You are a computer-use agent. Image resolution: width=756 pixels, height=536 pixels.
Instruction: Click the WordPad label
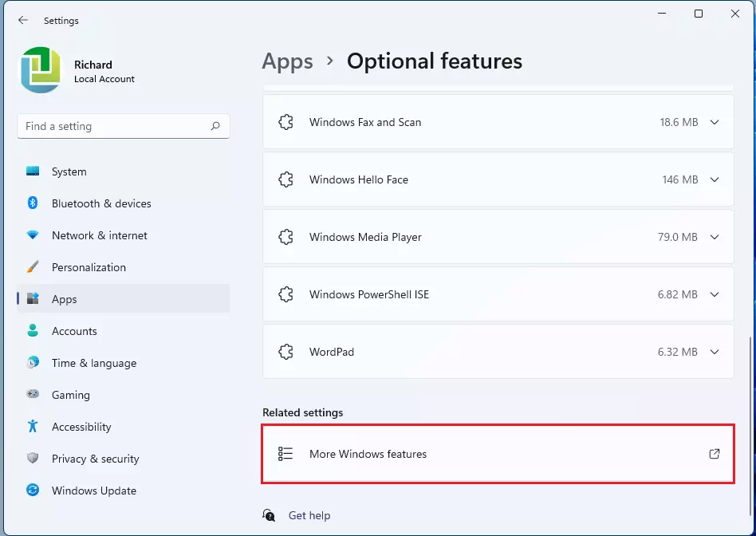coord(332,352)
